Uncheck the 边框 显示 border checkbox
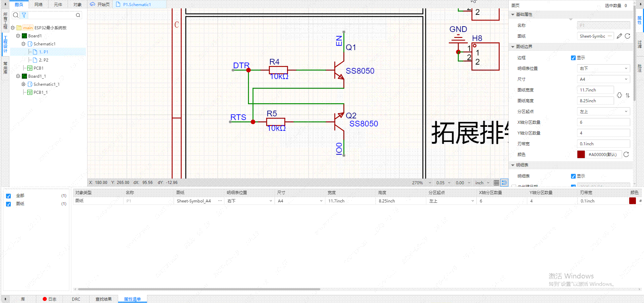Viewport: 644px width, 303px height. [573, 58]
